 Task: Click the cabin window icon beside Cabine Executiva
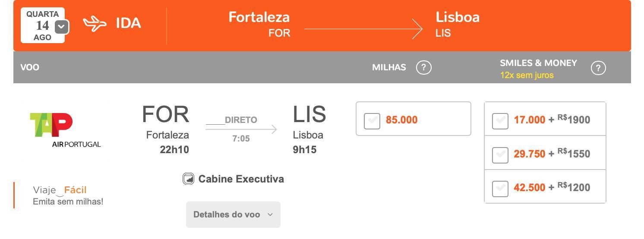pyautogui.click(x=188, y=179)
